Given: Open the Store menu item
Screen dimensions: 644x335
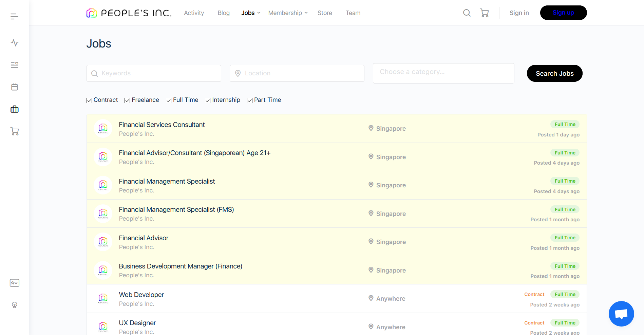Looking at the screenshot, I should tap(325, 13).
